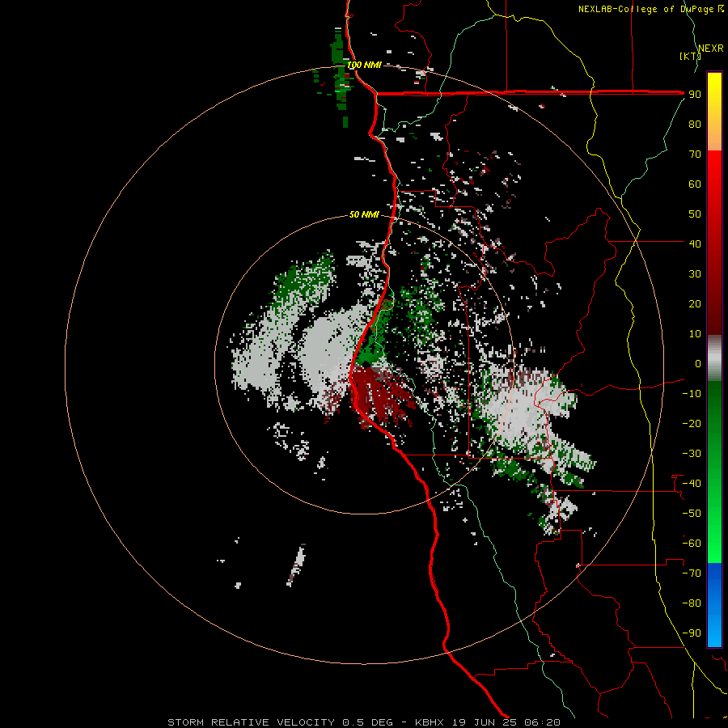Click the -10 value on the velocity scale
This screenshot has width=728, height=728.
tap(692, 394)
